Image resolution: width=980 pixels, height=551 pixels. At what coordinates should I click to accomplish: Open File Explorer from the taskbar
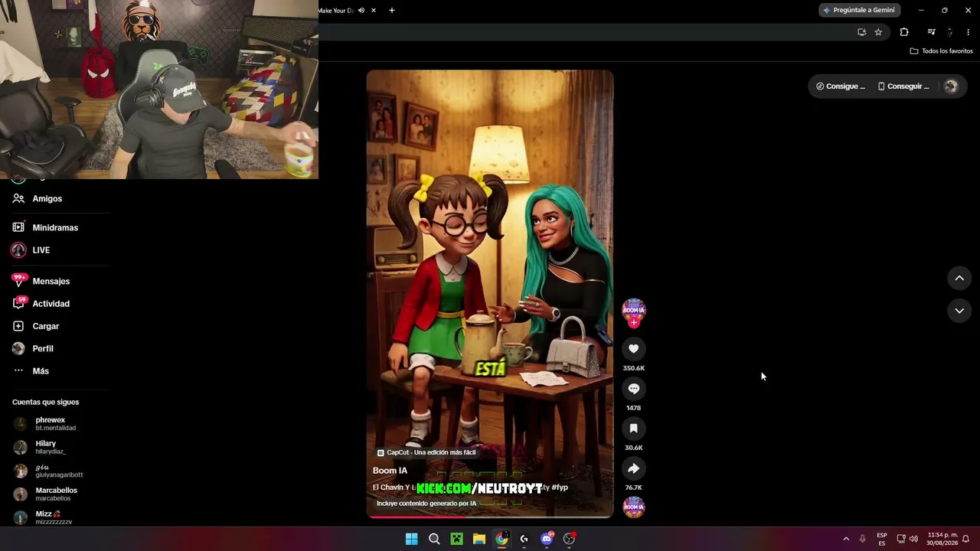click(x=479, y=539)
